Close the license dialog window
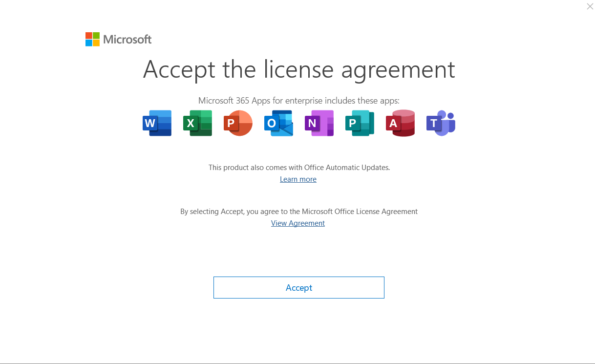Image resolution: width=595 pixels, height=364 pixels. 590,6
